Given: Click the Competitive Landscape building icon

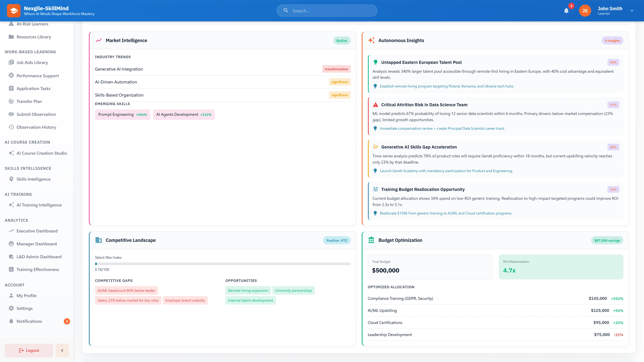Looking at the screenshot, I should (98, 240).
